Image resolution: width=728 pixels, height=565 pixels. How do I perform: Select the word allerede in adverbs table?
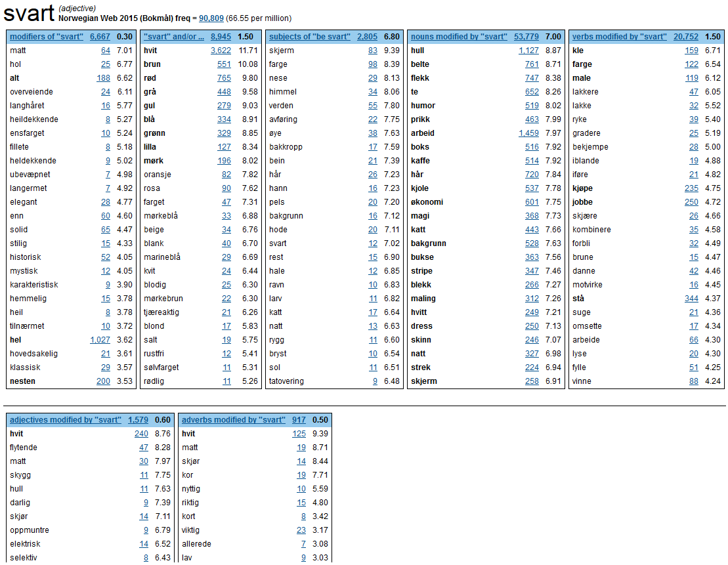[x=196, y=544]
